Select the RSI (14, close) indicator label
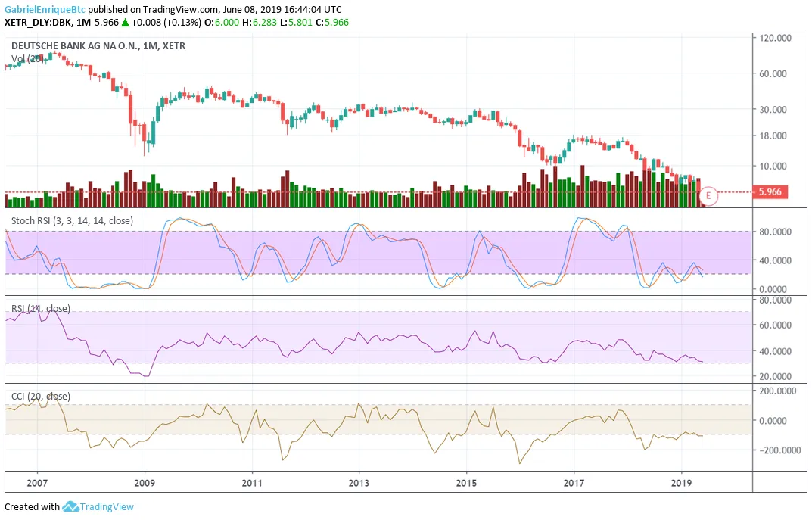Screen dimensions: 812x520 [41, 309]
